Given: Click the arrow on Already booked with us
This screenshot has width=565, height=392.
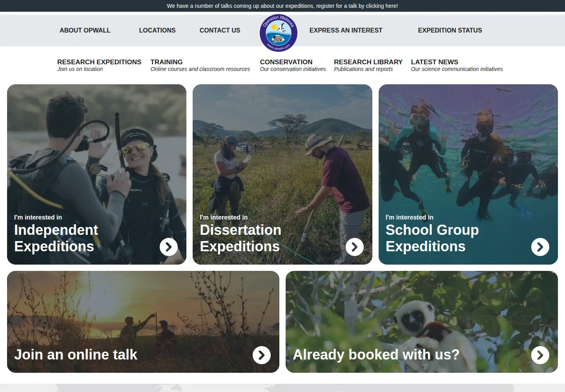Looking at the screenshot, I should (540, 355).
